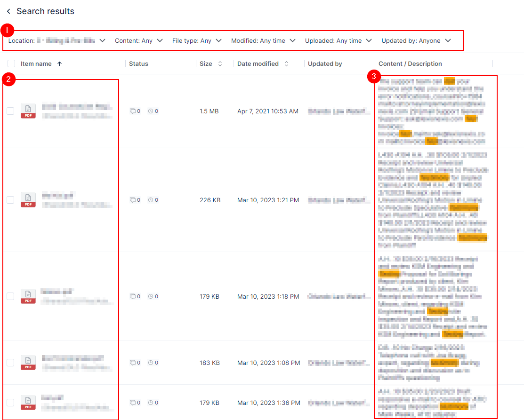The image size is (524, 420).
Task: Click the PDF icon on the first search result
Action: [28, 111]
